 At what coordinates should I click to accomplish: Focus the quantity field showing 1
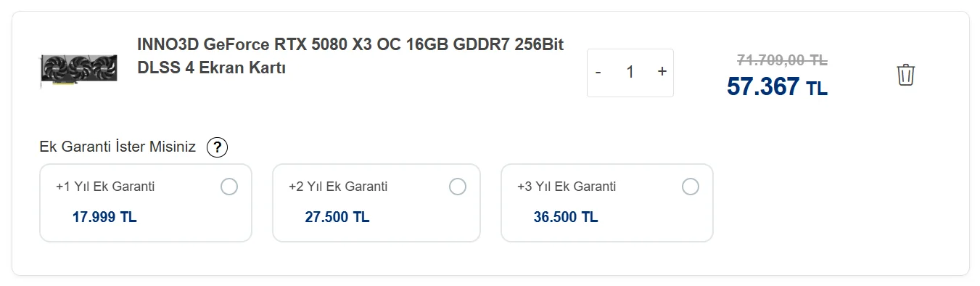pyautogui.click(x=630, y=72)
